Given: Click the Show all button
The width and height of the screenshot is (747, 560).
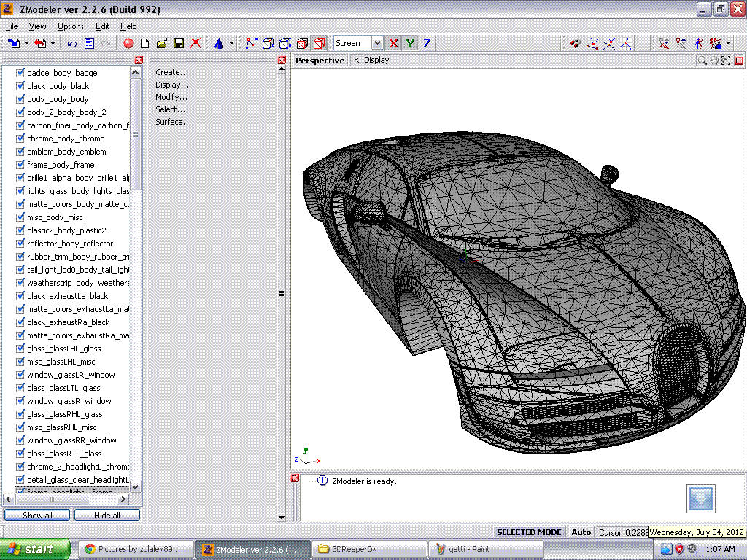Looking at the screenshot, I should point(37,516).
